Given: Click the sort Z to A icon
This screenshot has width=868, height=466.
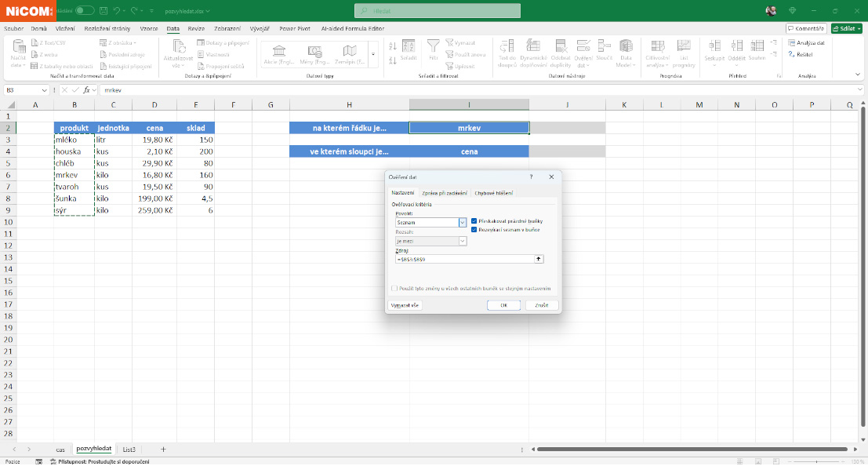Looking at the screenshot, I should [x=393, y=60].
